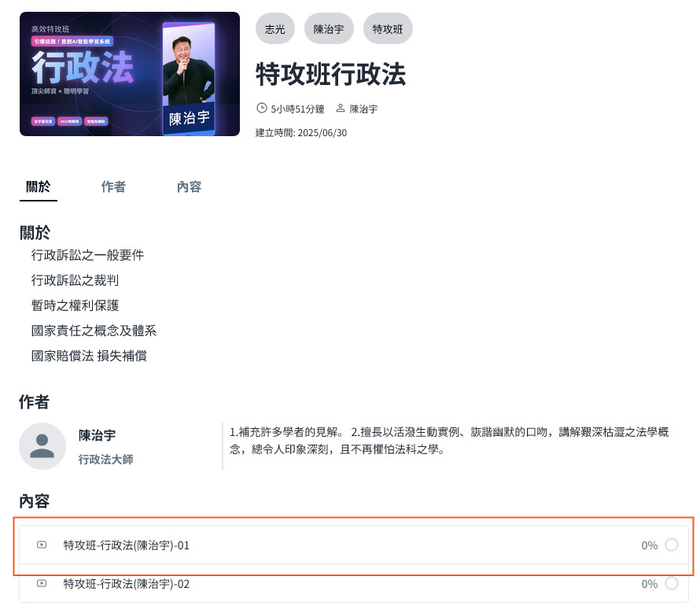Image resolution: width=700 pixels, height=606 pixels.
Task: Click the 作者 section heading
Action: coord(34,402)
